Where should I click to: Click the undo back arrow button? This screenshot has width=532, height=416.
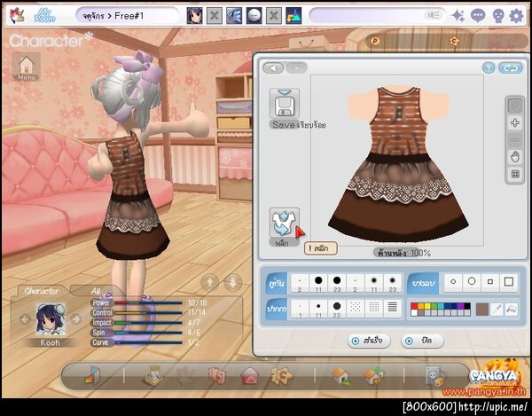pyautogui.click(x=273, y=68)
